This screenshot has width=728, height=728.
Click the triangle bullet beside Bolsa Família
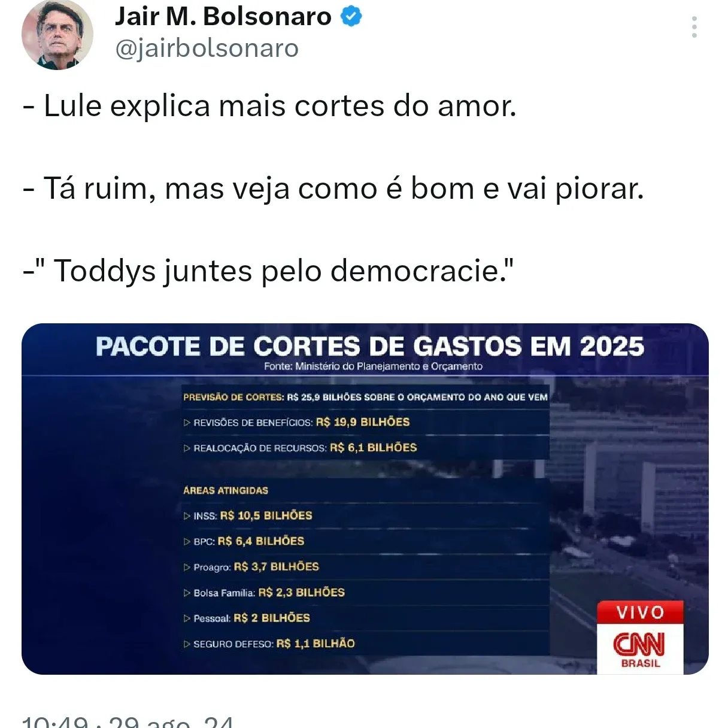187,593
